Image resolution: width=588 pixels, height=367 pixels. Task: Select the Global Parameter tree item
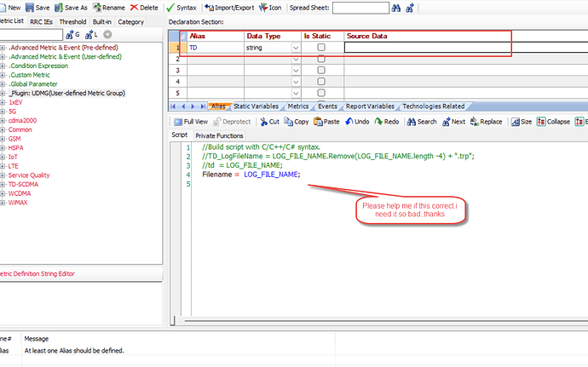[33, 84]
